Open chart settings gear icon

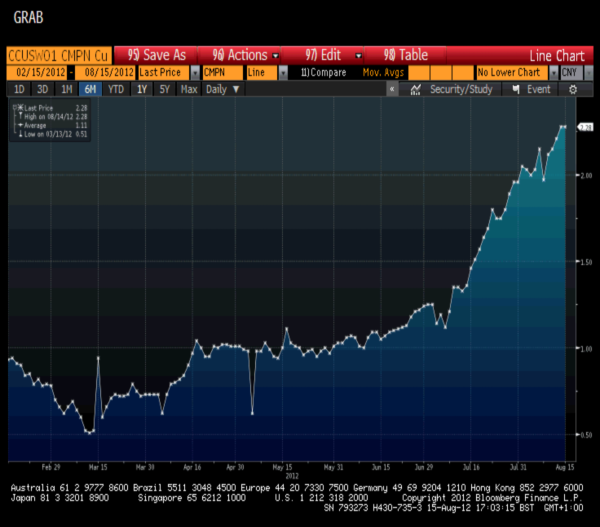pyautogui.click(x=573, y=89)
